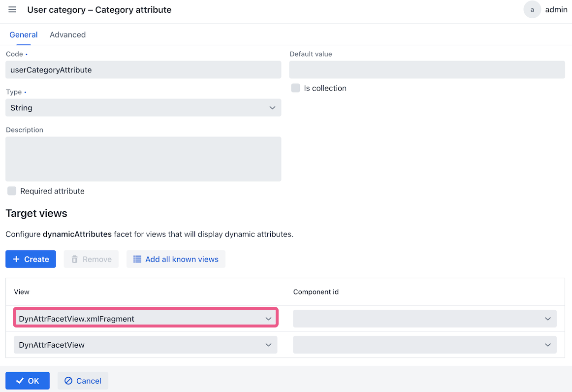Click the View column header
Screen dimensions: 572x392
coord(22,292)
